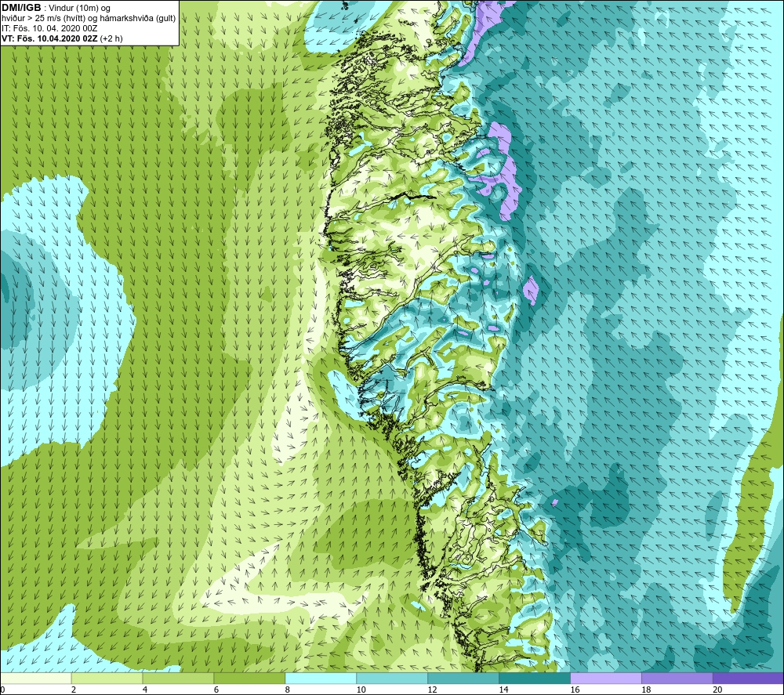The height and width of the screenshot is (695, 784).
Task: Click the 'IT: Fös. 10. 04. 2020 00Z' line
Action: 49,28
